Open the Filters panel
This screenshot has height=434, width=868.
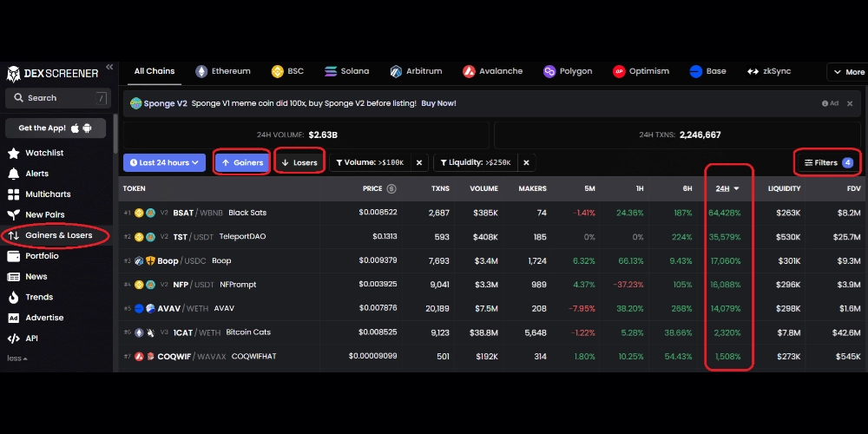click(x=828, y=163)
